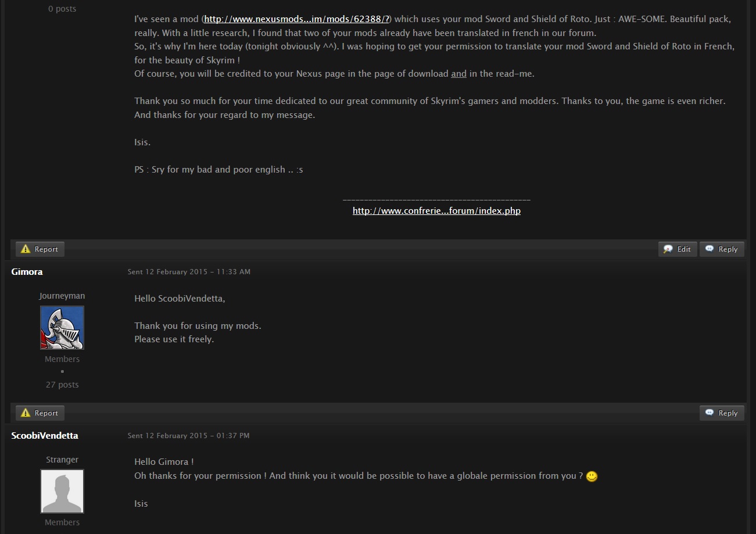
Task: Report the first message
Action: pos(40,249)
